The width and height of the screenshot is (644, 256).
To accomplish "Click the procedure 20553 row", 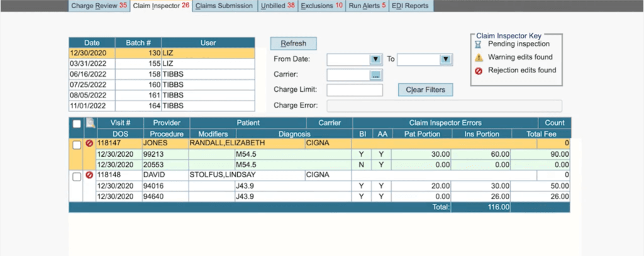I will pos(333,165).
